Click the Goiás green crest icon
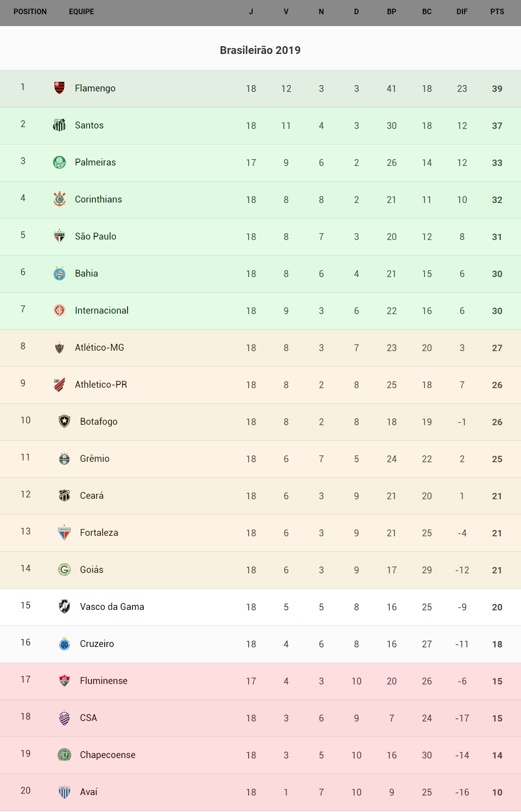The height and width of the screenshot is (812, 521). pyautogui.click(x=64, y=569)
